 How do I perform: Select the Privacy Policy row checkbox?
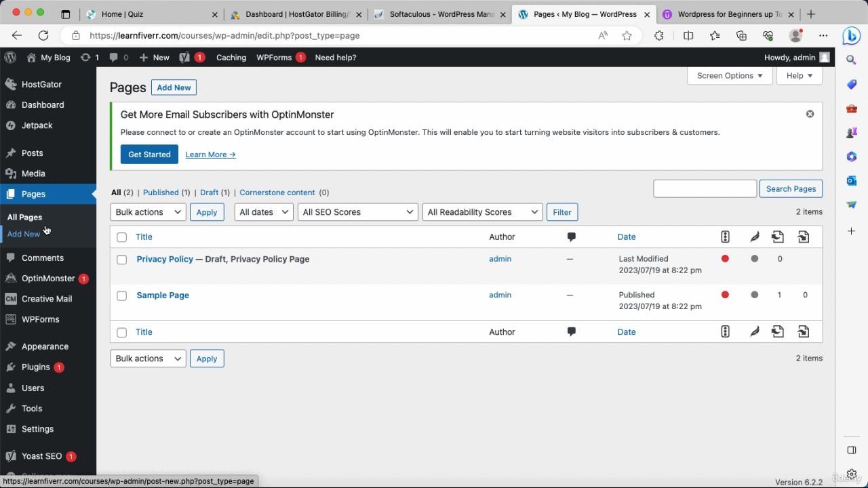point(121,260)
